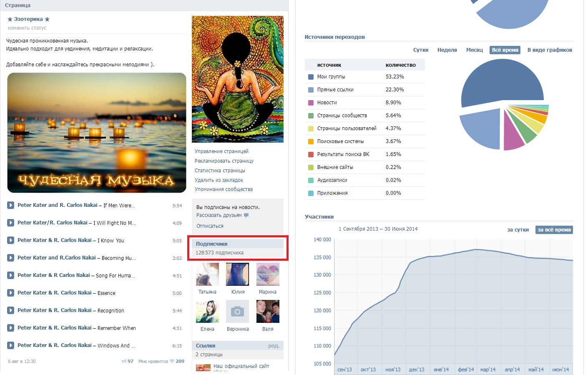The image size is (588, 375).
Task: Open the "Подписчики" section header
Action: tap(238, 244)
